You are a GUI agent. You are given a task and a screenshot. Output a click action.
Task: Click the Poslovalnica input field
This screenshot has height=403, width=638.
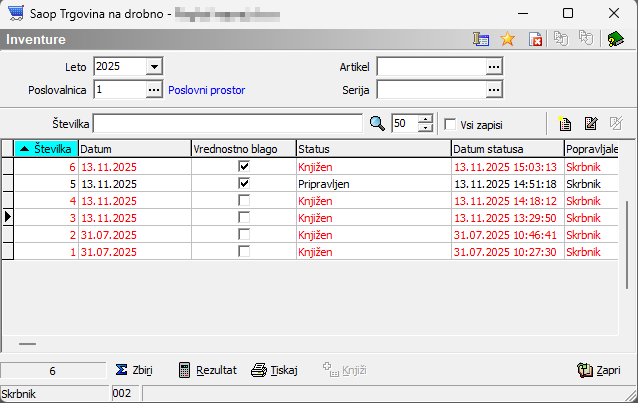pyautogui.click(x=120, y=90)
